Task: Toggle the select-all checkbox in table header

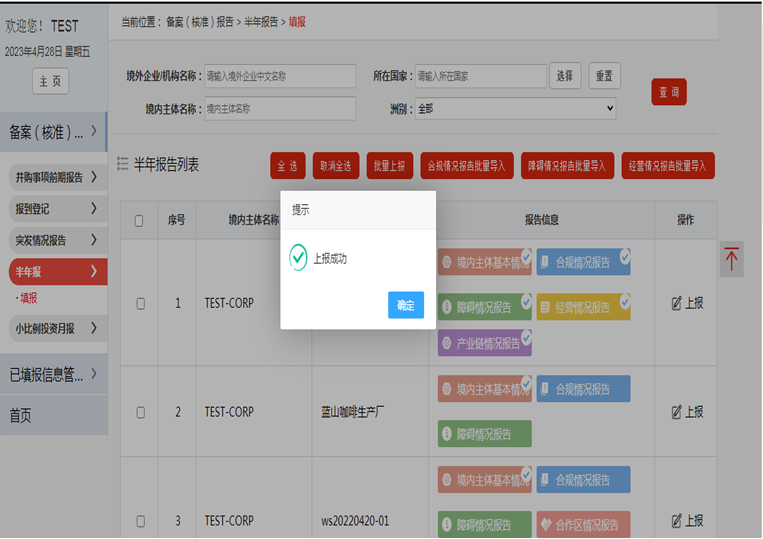Action: (x=139, y=221)
